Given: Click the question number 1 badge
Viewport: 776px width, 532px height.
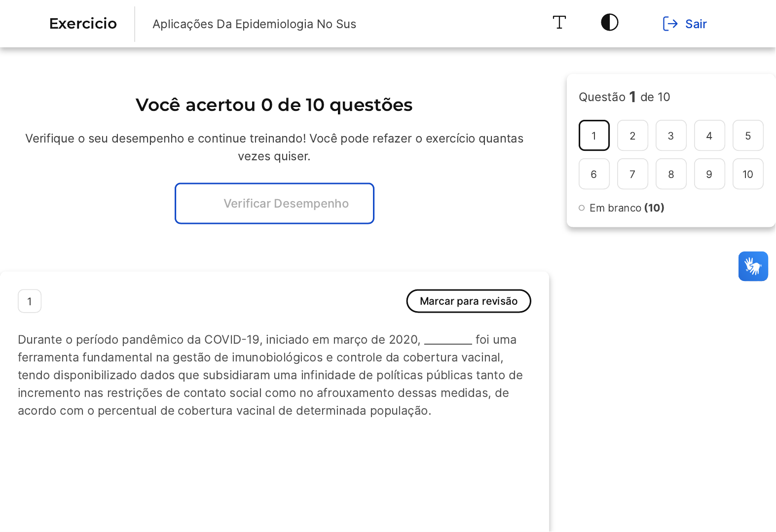Looking at the screenshot, I should click(30, 301).
